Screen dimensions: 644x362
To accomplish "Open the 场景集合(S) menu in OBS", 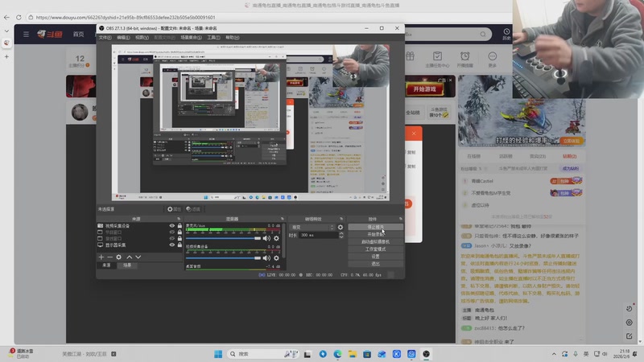I will (191, 37).
